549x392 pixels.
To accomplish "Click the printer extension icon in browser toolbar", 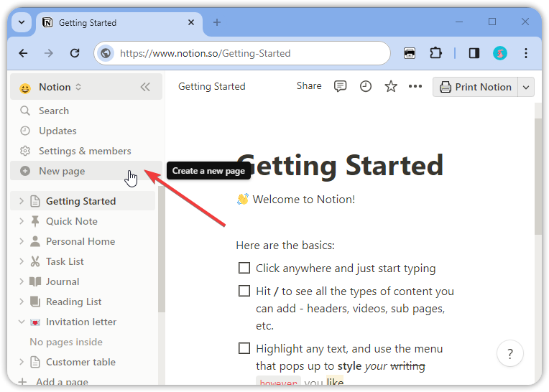I will pyautogui.click(x=410, y=53).
